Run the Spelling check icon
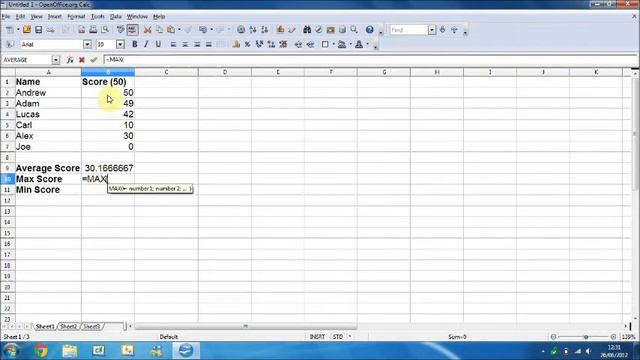The height and width of the screenshot is (360, 640). coord(120,30)
